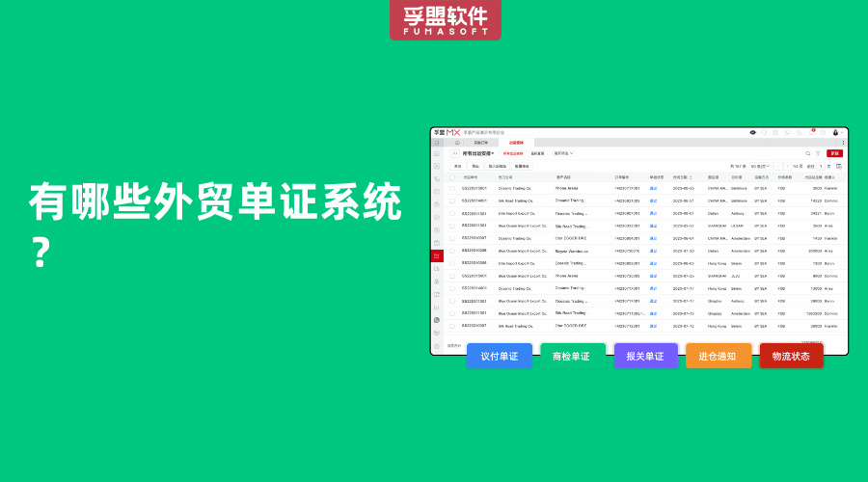Image resolution: width=868 pixels, height=482 pixels.
Task: Expand the view title dropdown in toolbar
Action: click(477, 153)
